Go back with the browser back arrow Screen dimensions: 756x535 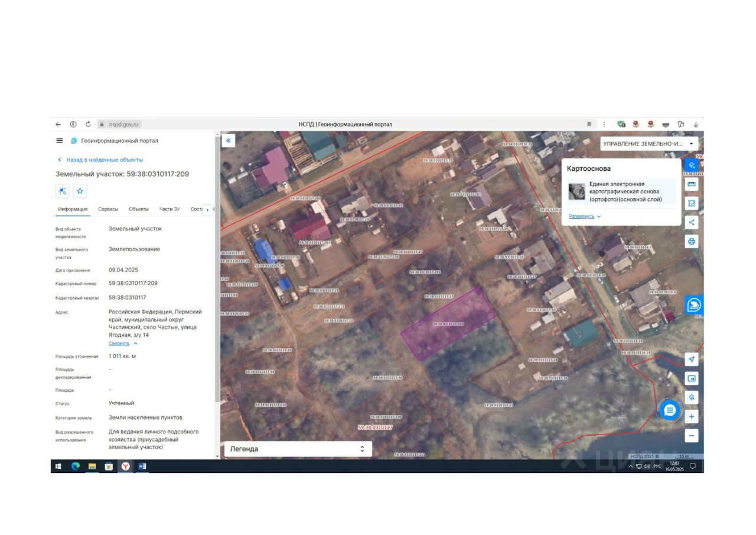[58, 124]
